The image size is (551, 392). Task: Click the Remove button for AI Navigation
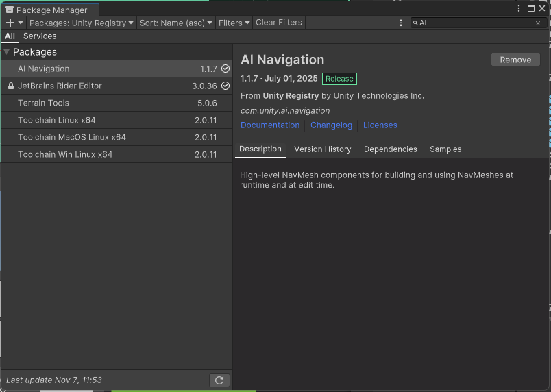(515, 60)
